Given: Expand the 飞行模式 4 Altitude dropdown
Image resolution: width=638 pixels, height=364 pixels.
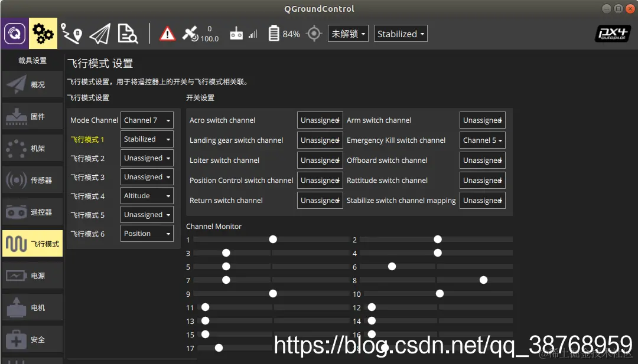Looking at the screenshot, I should point(147,196).
